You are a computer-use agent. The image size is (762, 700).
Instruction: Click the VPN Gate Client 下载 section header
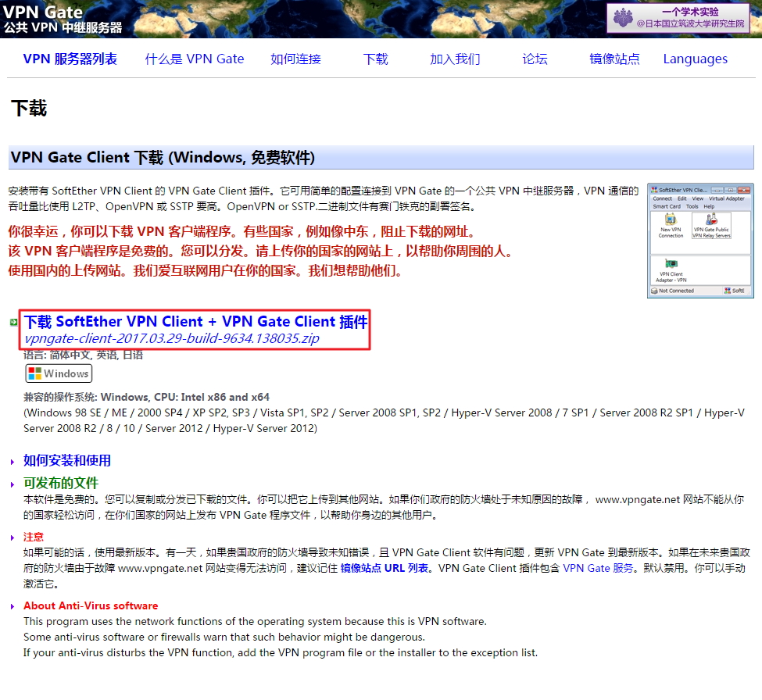point(381,157)
